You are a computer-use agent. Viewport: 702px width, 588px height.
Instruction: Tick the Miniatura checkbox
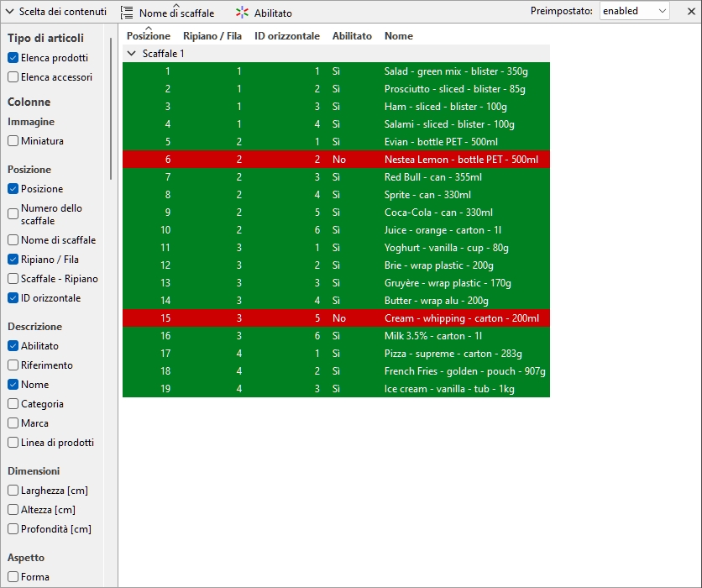(x=13, y=141)
